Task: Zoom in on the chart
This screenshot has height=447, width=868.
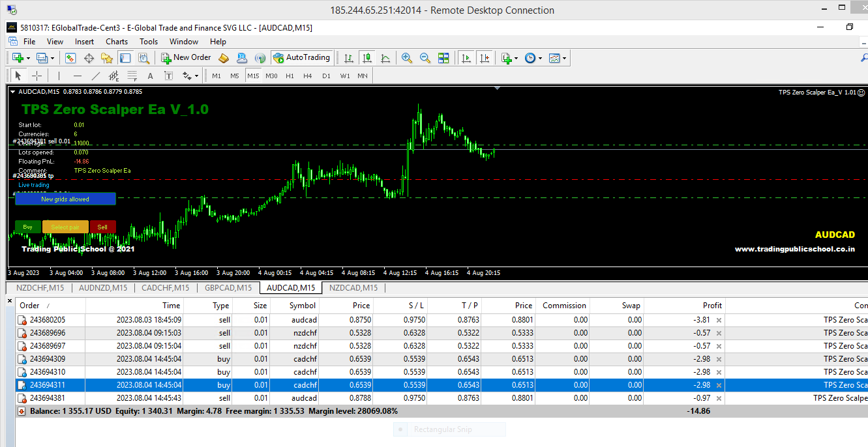Action: tap(407, 58)
